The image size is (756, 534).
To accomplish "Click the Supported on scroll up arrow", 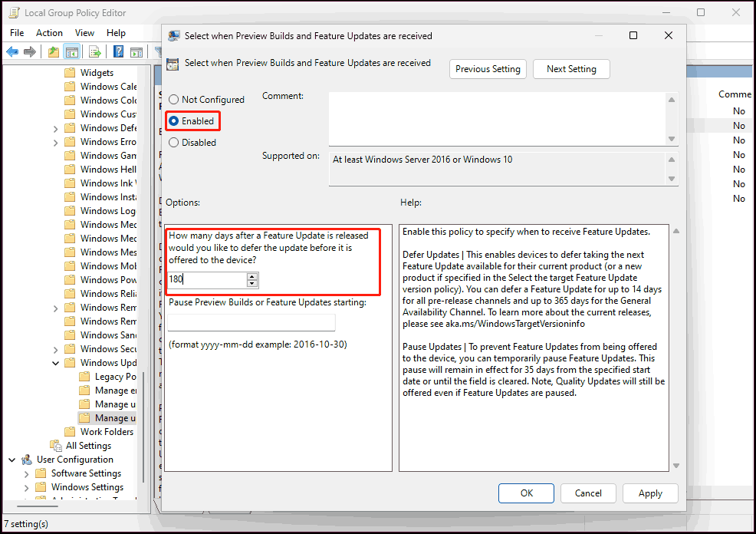I will pos(672,160).
